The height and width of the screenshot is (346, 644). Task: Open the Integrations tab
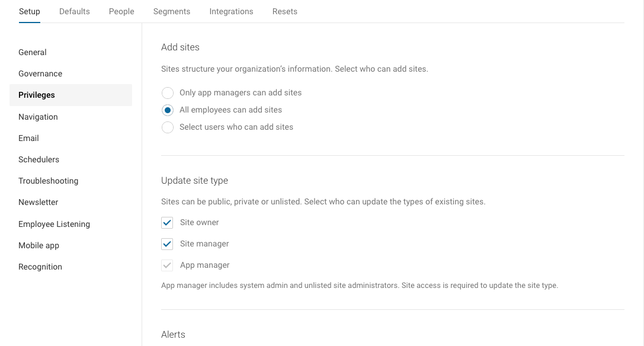coord(231,11)
